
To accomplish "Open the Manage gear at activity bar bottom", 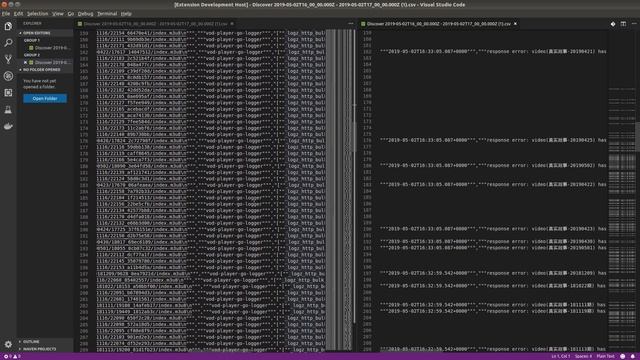I will [x=8, y=344].
